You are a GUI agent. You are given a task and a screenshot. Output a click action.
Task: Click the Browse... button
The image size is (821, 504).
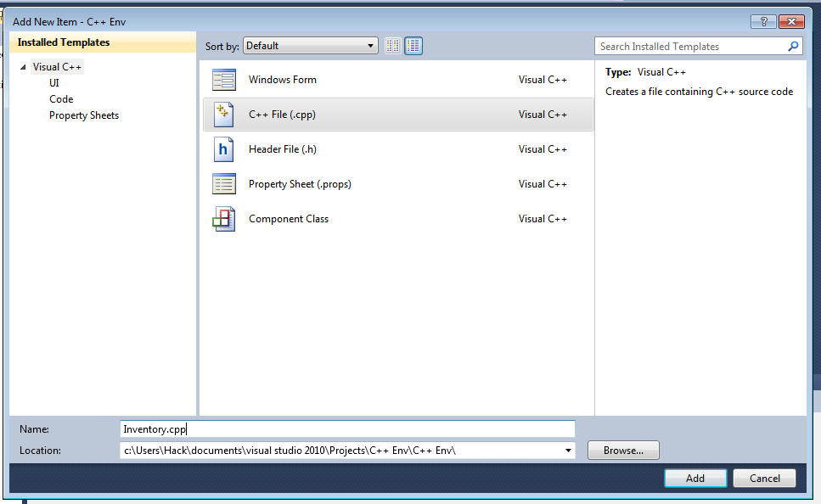point(623,450)
